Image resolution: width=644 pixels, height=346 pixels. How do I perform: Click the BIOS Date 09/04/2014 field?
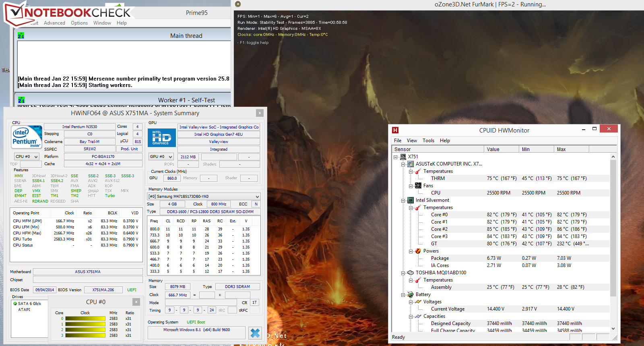[x=44, y=290]
